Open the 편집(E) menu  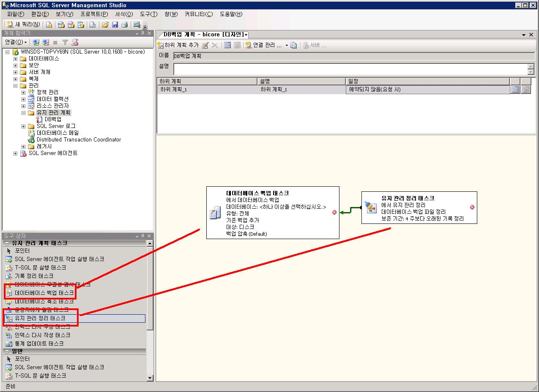(40, 14)
